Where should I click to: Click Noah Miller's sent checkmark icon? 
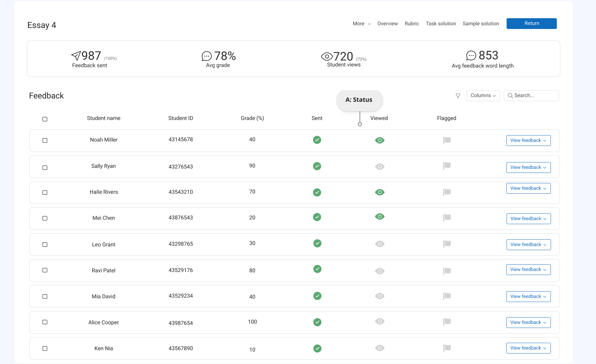(317, 140)
